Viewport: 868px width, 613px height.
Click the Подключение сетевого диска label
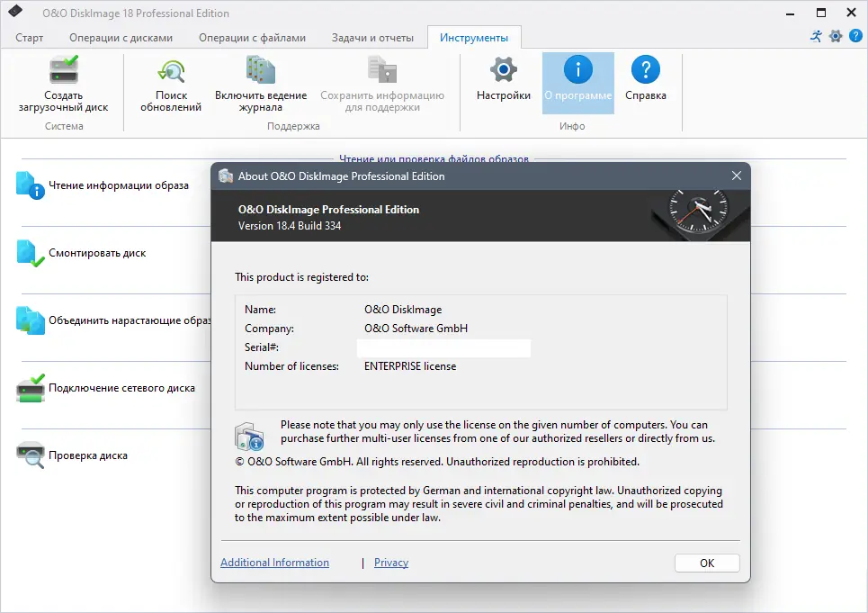tap(121, 388)
